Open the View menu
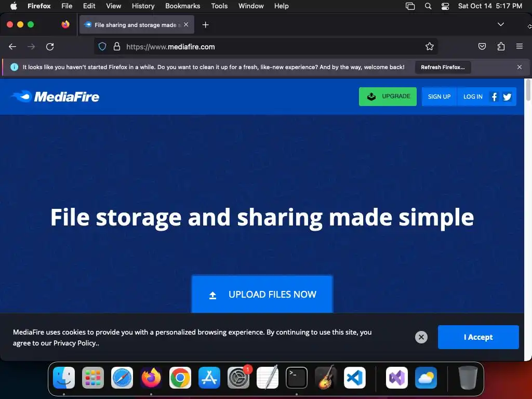The width and height of the screenshot is (532, 399). coord(113,6)
